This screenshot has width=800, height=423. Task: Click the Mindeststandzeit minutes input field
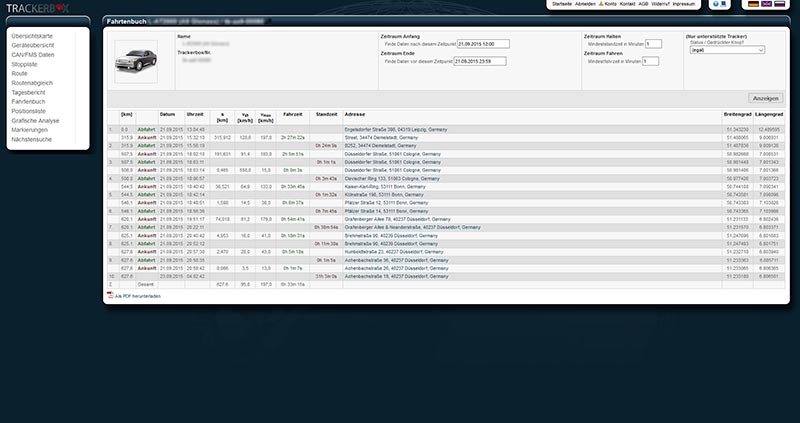[x=652, y=44]
